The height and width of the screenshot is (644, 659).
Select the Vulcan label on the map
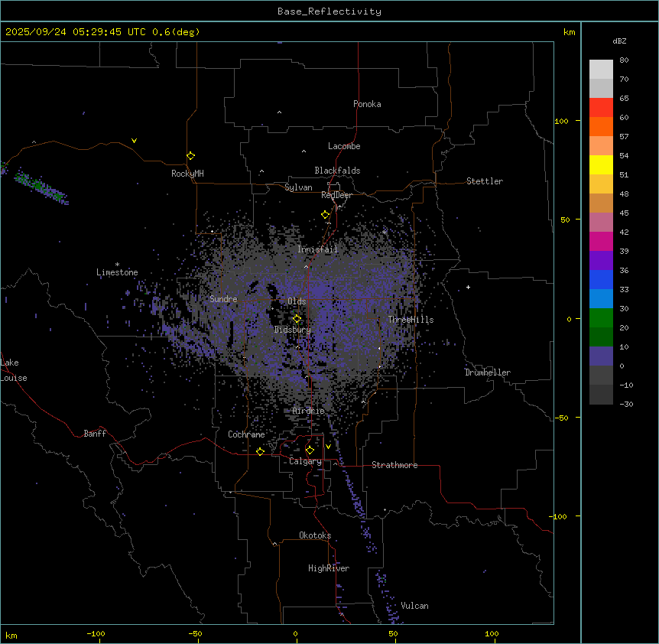tap(414, 606)
